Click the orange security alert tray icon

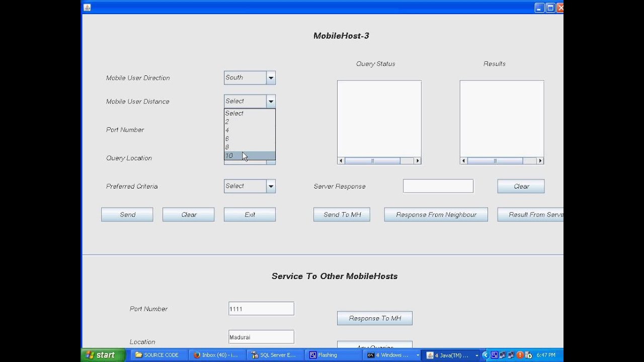[x=520, y=355]
